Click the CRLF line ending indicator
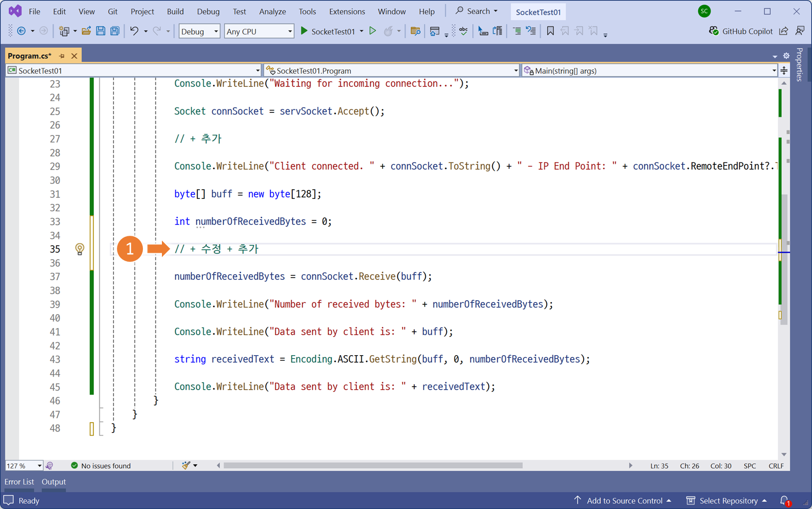The image size is (812, 509). pyautogui.click(x=776, y=466)
